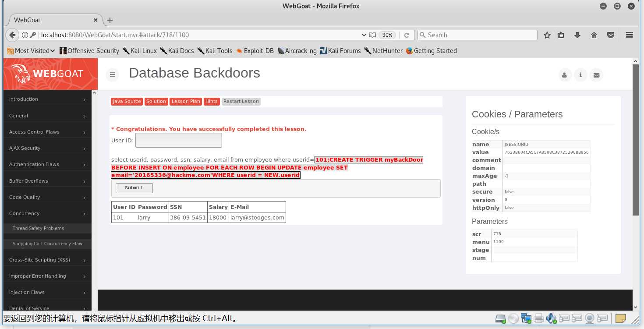
Task: Click the VM hard disk status icon
Action: tap(500, 318)
